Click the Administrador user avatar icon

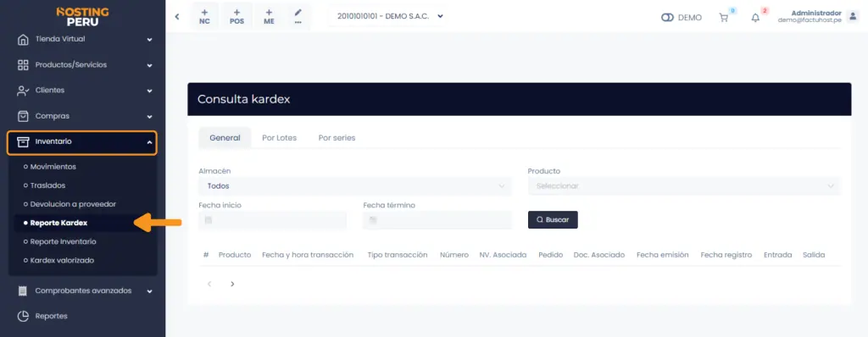pos(853,17)
